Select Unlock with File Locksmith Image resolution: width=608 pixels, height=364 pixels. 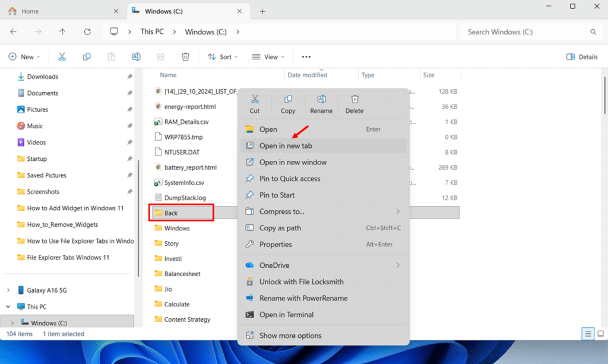[324, 282]
